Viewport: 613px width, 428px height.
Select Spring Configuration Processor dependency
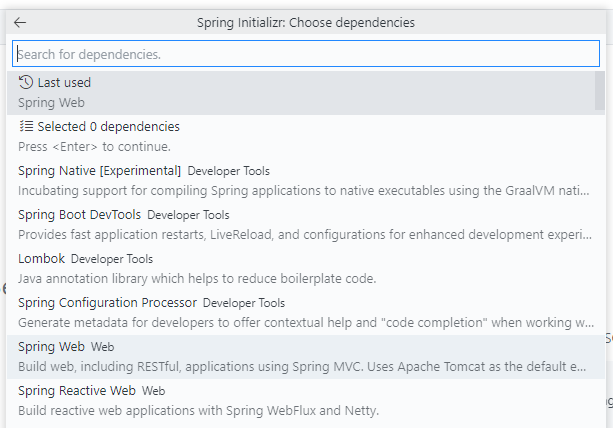[x=306, y=313]
